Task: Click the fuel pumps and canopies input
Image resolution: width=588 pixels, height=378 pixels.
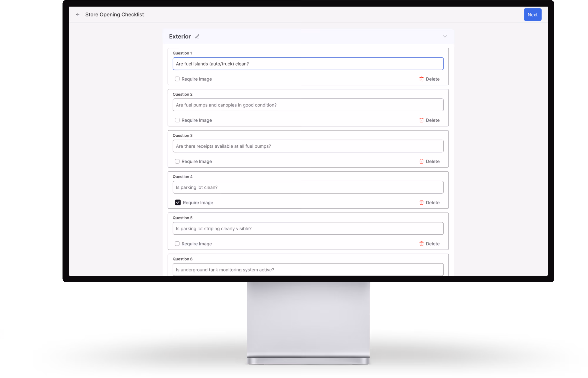Action: [x=308, y=105]
